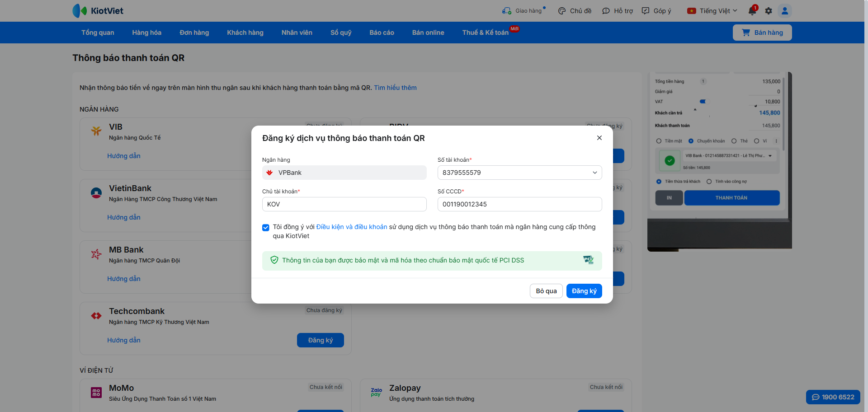This screenshot has height=412, width=868.
Task: Expand the VIB Bank account dropdown in preview
Action: coord(729,156)
